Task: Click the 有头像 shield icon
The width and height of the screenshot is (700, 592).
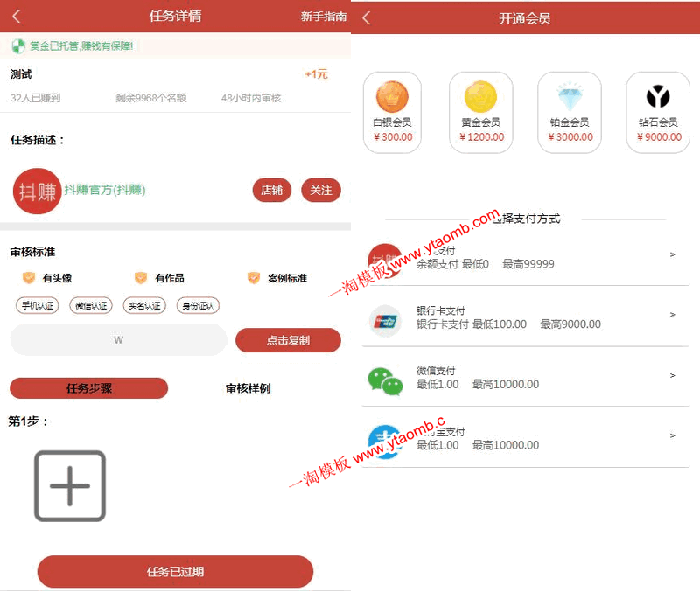Action: (x=29, y=278)
